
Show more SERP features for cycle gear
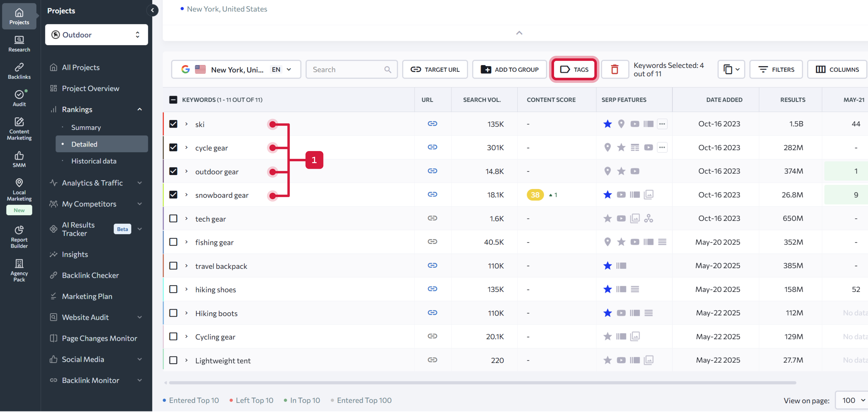tap(662, 148)
